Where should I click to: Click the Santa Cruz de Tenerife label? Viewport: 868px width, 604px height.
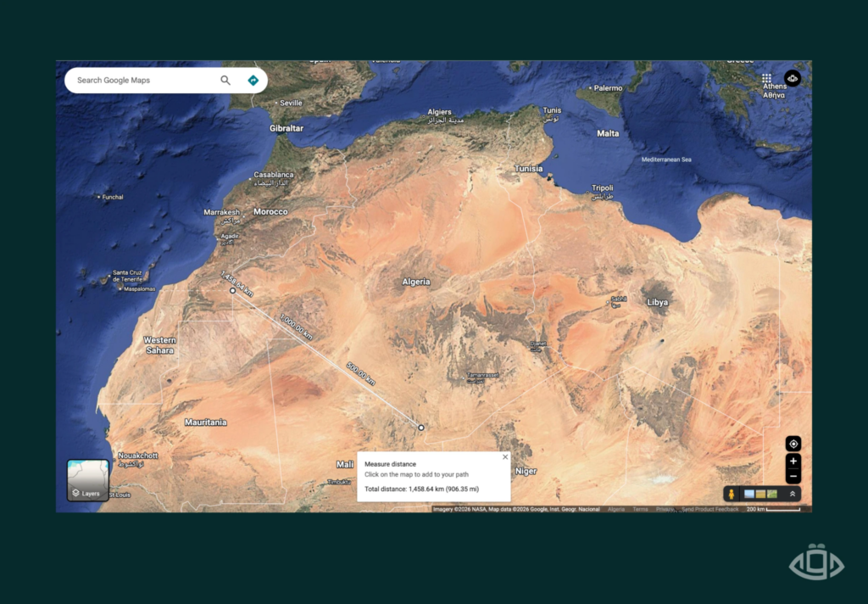(127, 276)
